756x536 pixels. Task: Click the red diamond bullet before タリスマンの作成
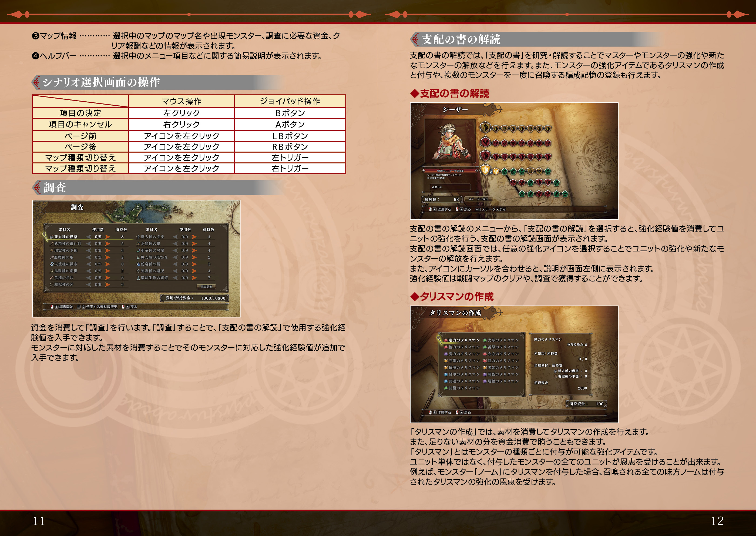[x=415, y=297]
